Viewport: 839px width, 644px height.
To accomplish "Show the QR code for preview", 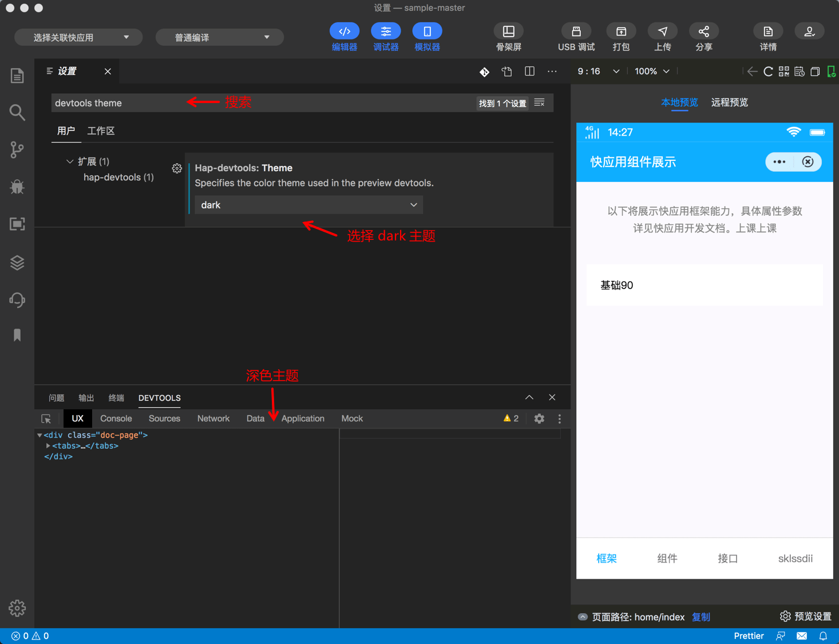I will [783, 71].
